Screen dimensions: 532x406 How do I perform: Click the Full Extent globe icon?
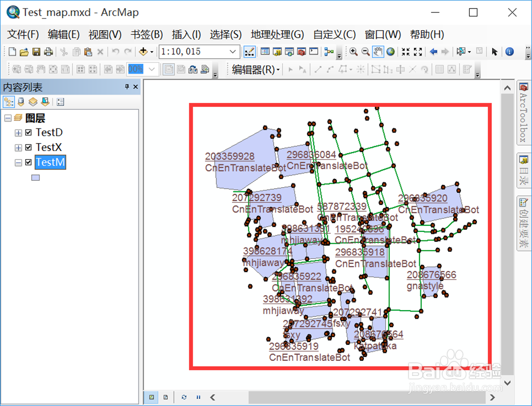click(x=390, y=52)
